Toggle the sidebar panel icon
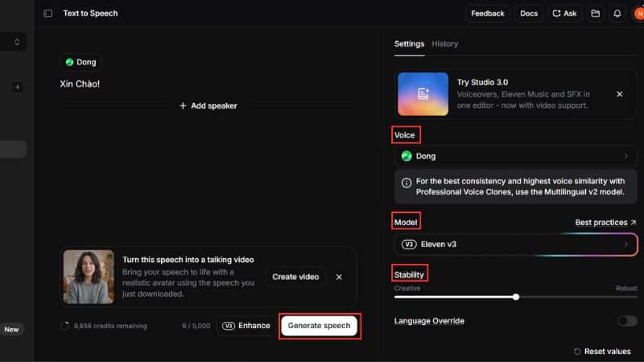This screenshot has width=644, height=362. tap(47, 14)
